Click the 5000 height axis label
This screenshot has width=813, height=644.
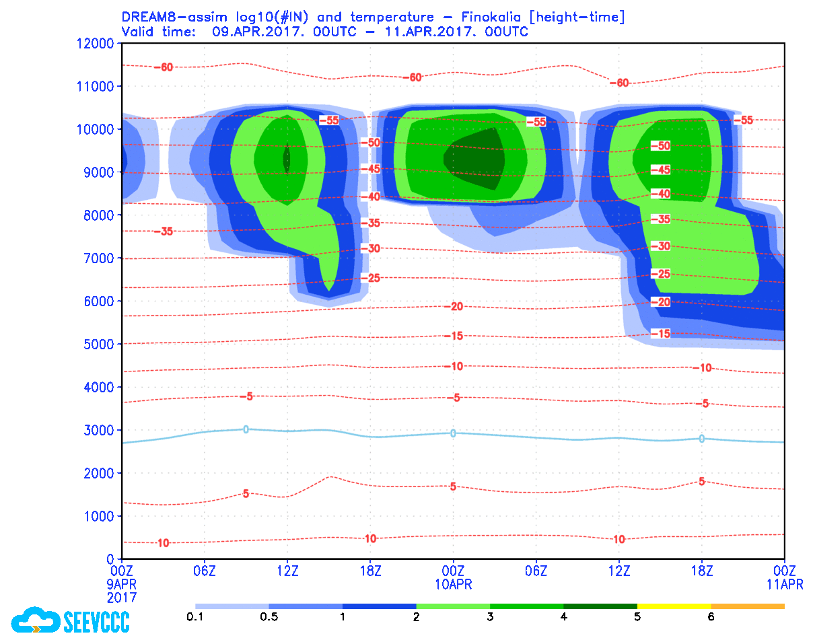(97, 345)
